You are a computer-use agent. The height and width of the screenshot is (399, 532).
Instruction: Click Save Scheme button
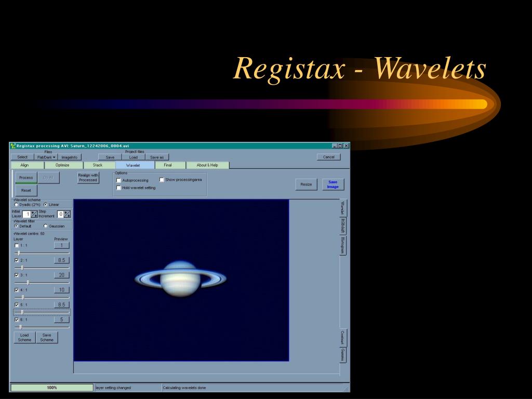[x=47, y=338]
